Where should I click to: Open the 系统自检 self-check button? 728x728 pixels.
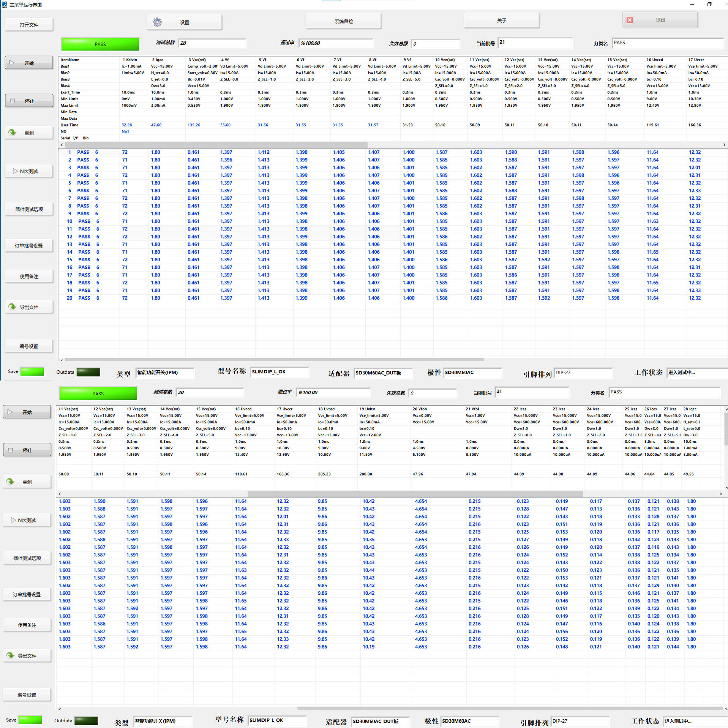click(343, 21)
